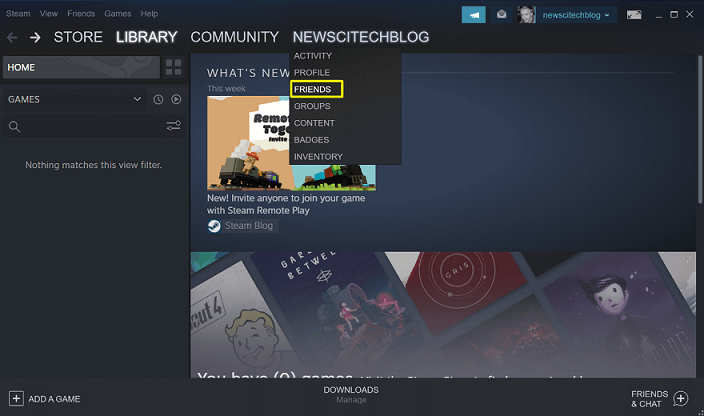704x416 pixels.
Task: Click FRIENDS & CHAT label
Action: pyautogui.click(x=650, y=399)
